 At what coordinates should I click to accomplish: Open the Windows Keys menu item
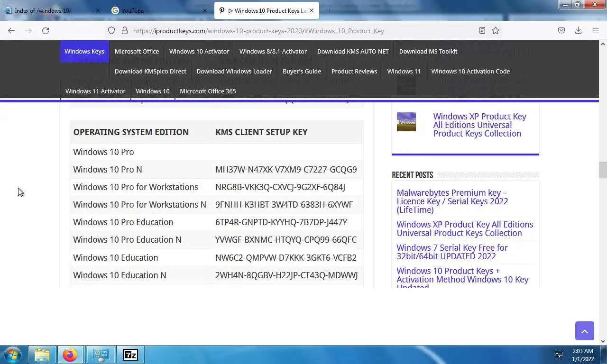84,51
